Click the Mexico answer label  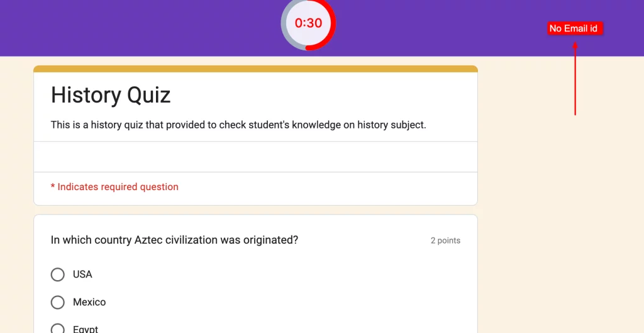pos(89,302)
